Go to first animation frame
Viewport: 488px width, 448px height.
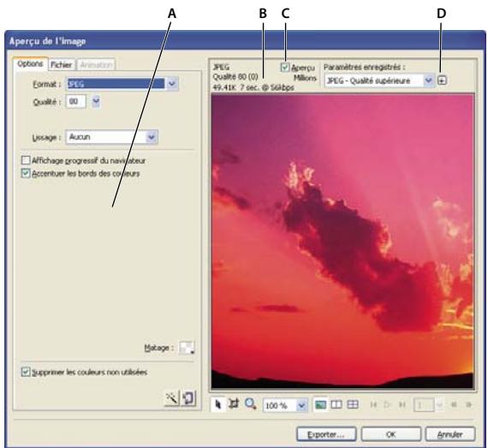point(373,404)
